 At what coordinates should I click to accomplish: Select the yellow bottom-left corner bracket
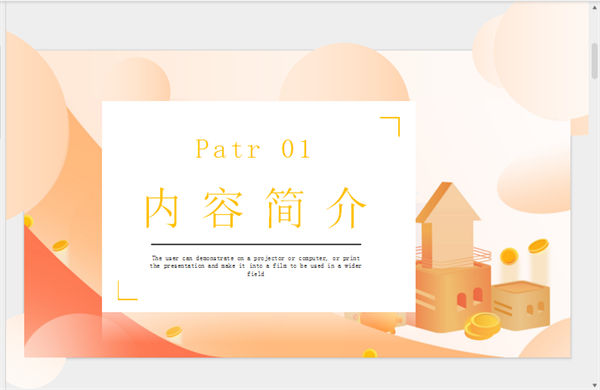[128, 290]
